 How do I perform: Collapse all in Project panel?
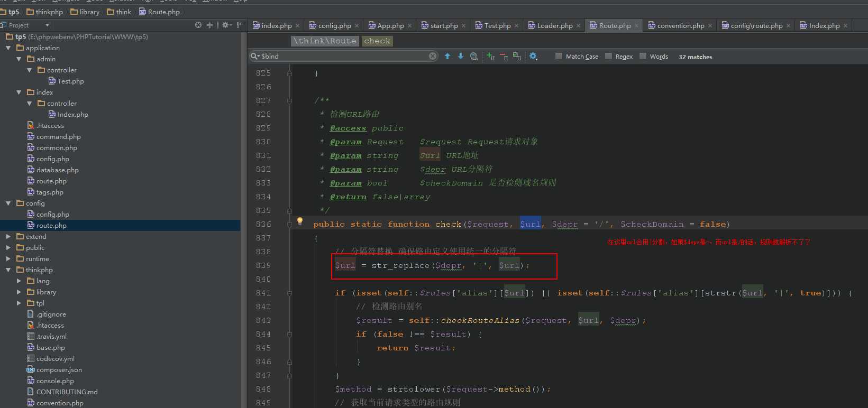tap(209, 25)
